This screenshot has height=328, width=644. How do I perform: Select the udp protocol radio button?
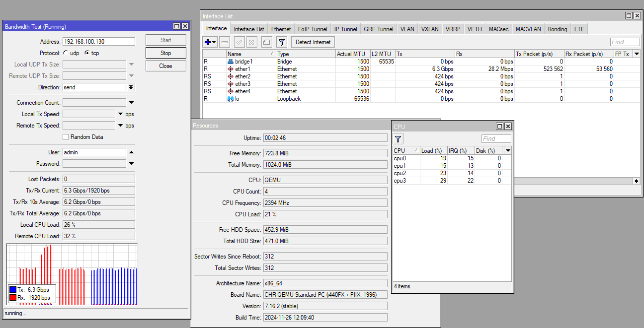pos(66,53)
